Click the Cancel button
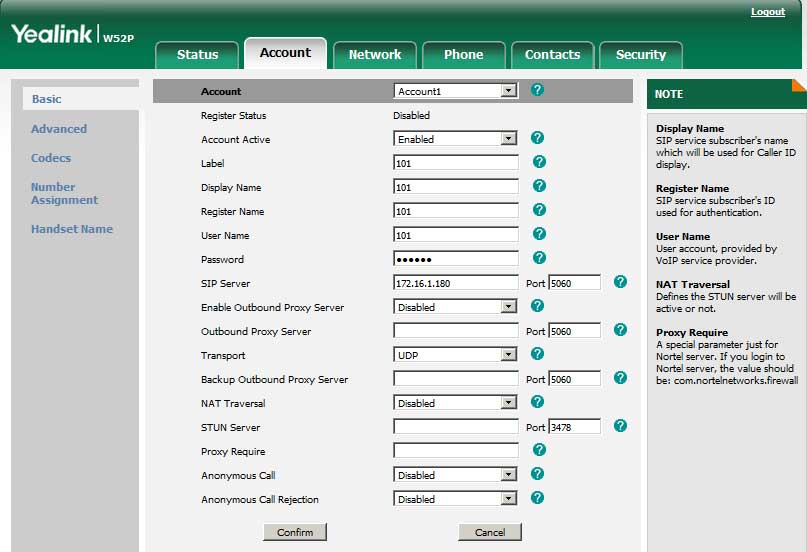This screenshot has width=807, height=552. (x=490, y=532)
